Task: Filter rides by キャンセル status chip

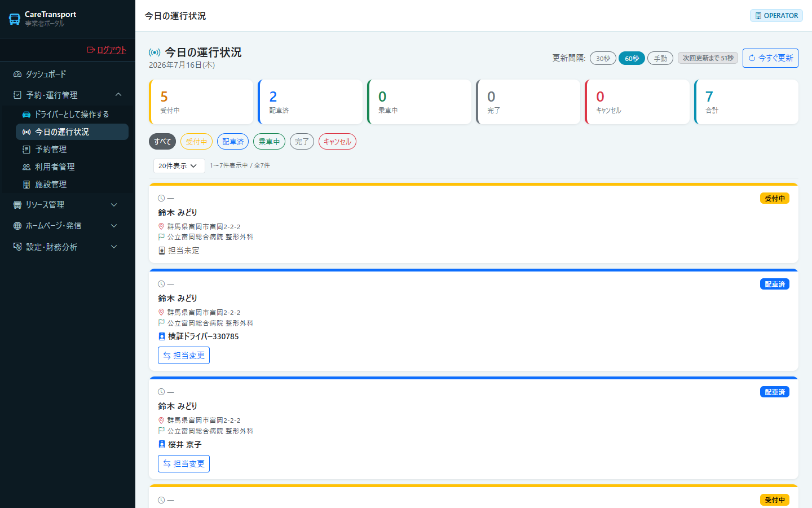Action: tap(337, 142)
